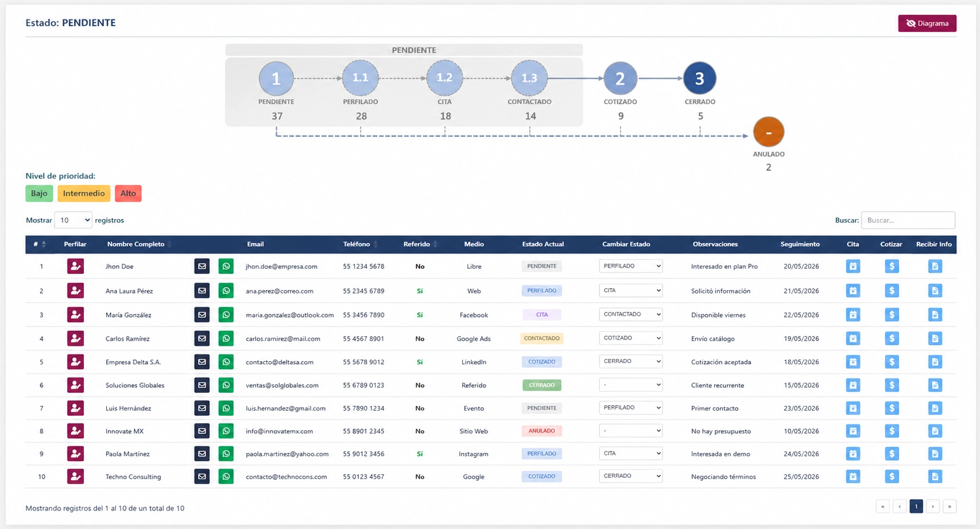Open COTIZADO dropdown for Carlos Ramírez
Image resolution: width=980 pixels, height=529 pixels.
point(630,338)
